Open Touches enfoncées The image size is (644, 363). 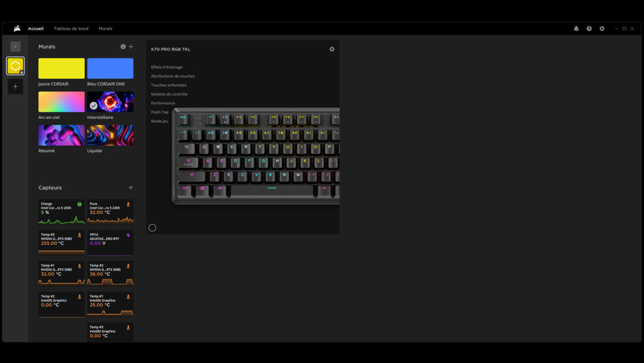(169, 85)
